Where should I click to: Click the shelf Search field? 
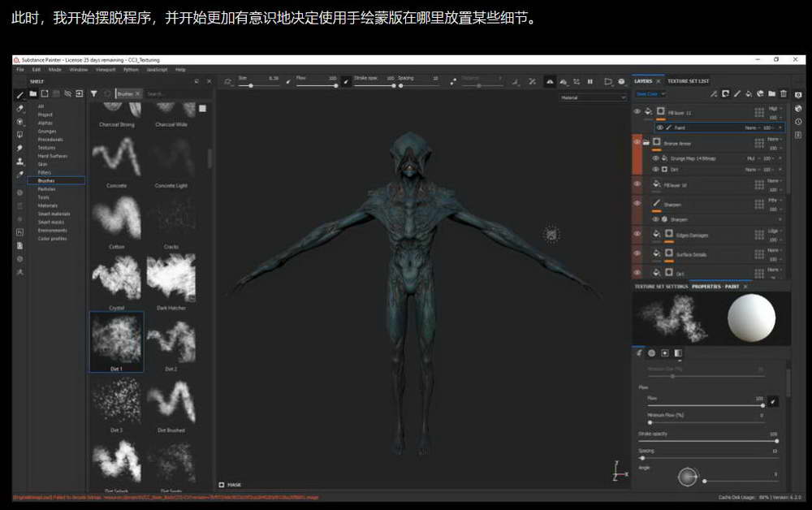[x=176, y=94]
